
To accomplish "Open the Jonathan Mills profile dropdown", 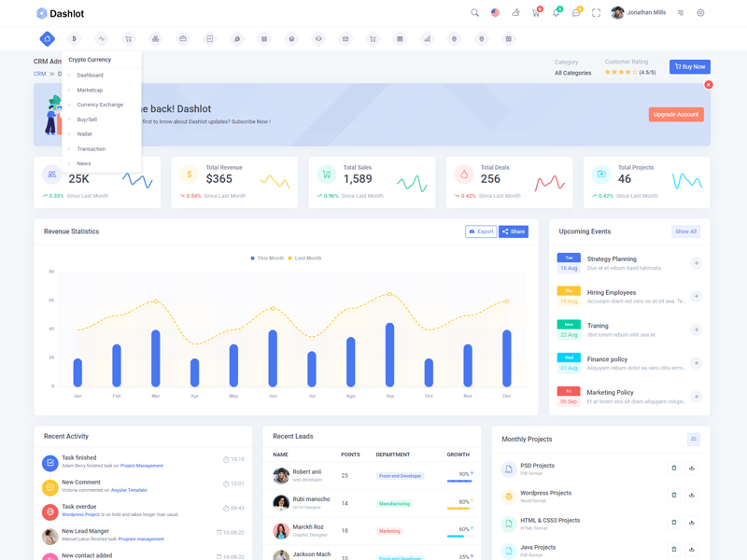I will click(x=640, y=13).
